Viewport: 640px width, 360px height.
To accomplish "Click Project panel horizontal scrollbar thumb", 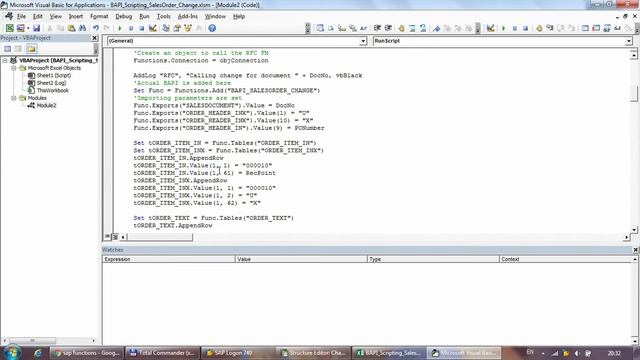I will click(x=33, y=340).
